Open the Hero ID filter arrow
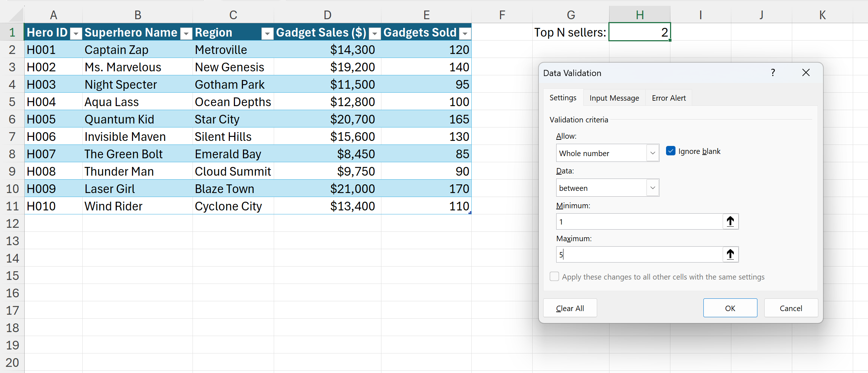868x373 pixels. (76, 34)
